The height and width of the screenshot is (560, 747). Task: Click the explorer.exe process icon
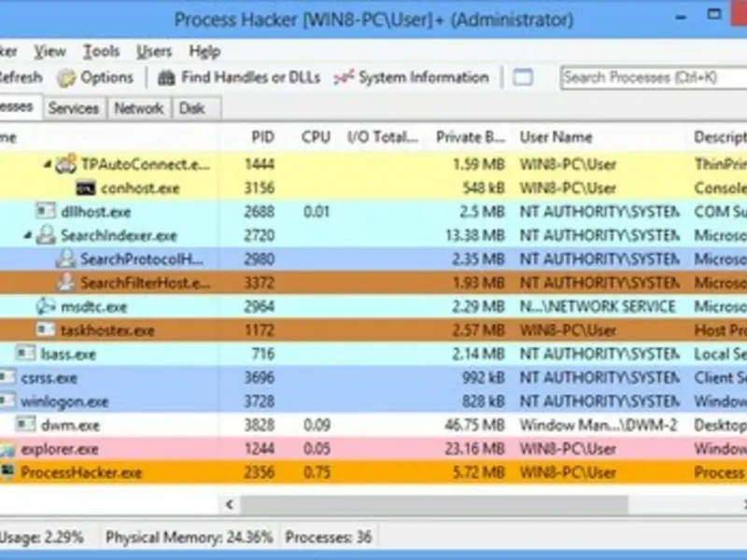(x=7, y=449)
